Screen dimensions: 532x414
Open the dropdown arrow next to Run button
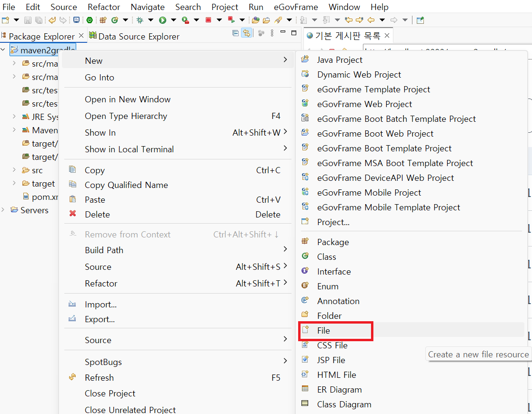point(173,20)
